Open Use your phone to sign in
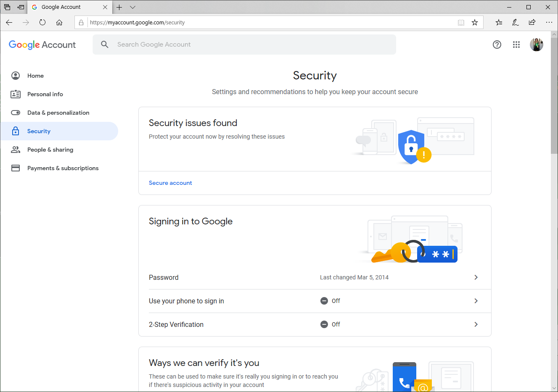 coord(315,301)
